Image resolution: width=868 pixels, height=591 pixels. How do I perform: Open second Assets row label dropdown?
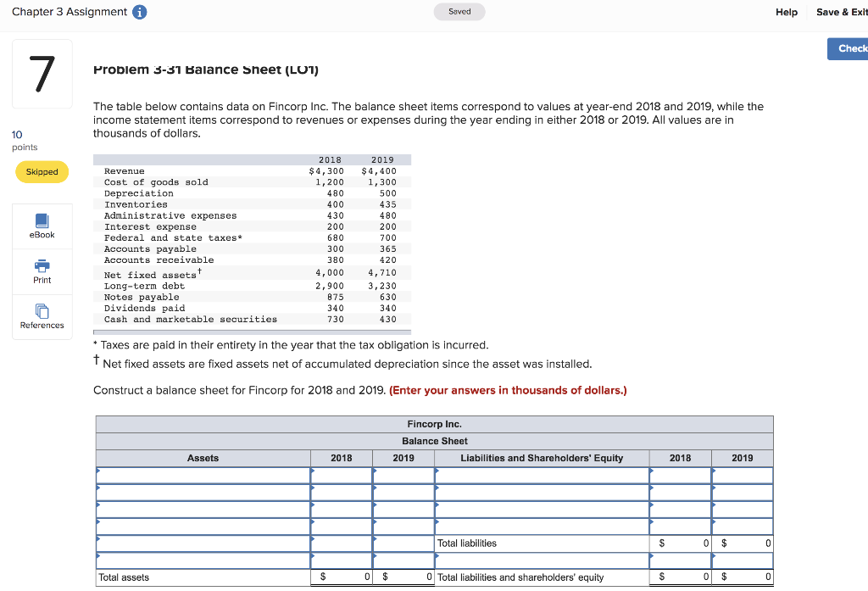(x=203, y=493)
